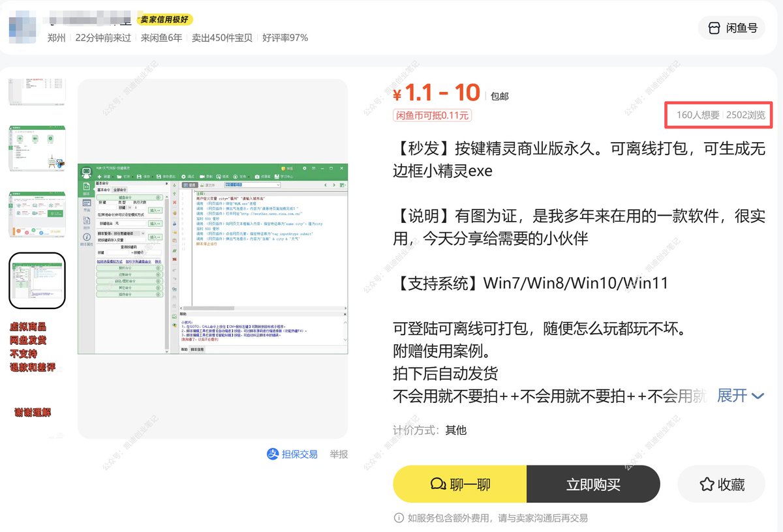
Task: Select the 界面 sidebar icon in Quick Macro
Action: click(87, 203)
